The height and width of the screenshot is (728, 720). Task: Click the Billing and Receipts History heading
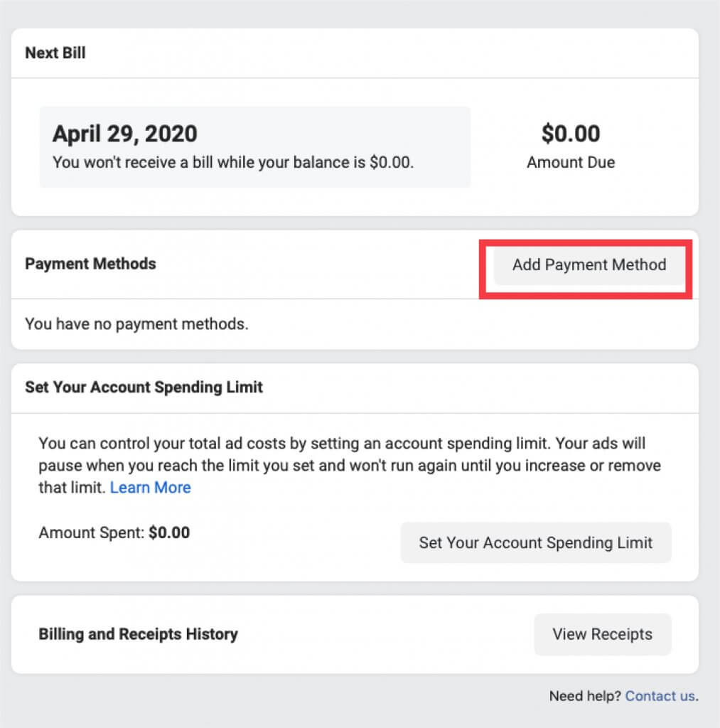pyautogui.click(x=138, y=634)
